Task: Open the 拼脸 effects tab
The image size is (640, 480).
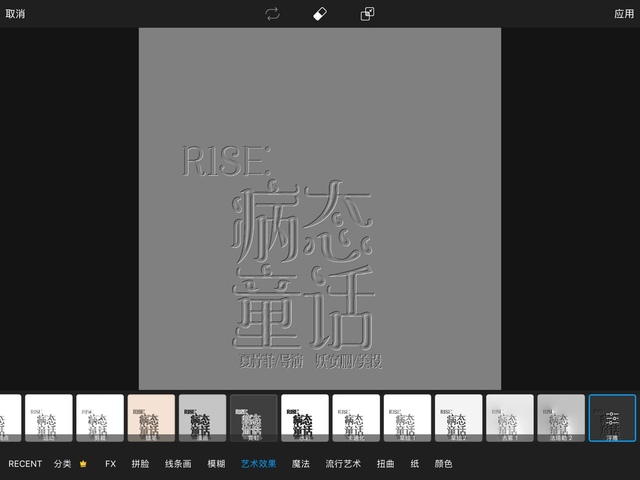Action: (140, 464)
